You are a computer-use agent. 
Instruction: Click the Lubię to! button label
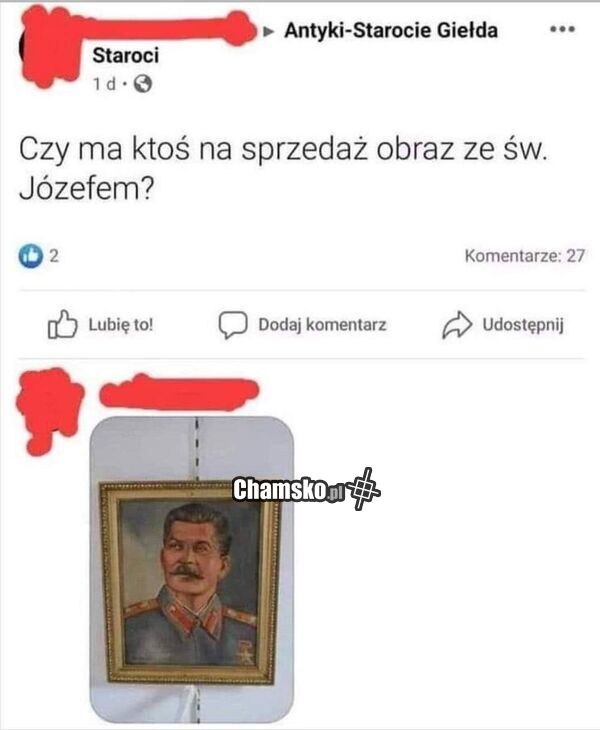(121, 324)
